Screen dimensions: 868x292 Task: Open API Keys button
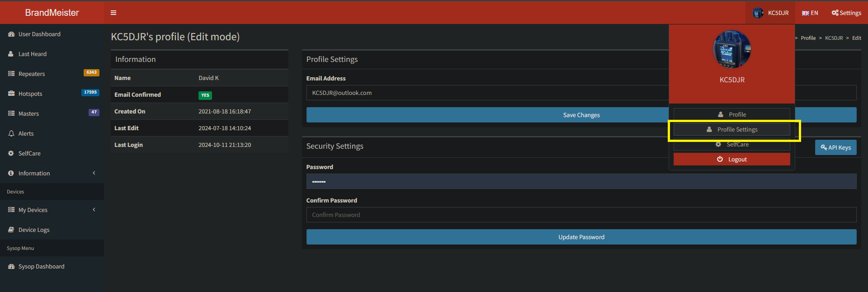coord(835,148)
